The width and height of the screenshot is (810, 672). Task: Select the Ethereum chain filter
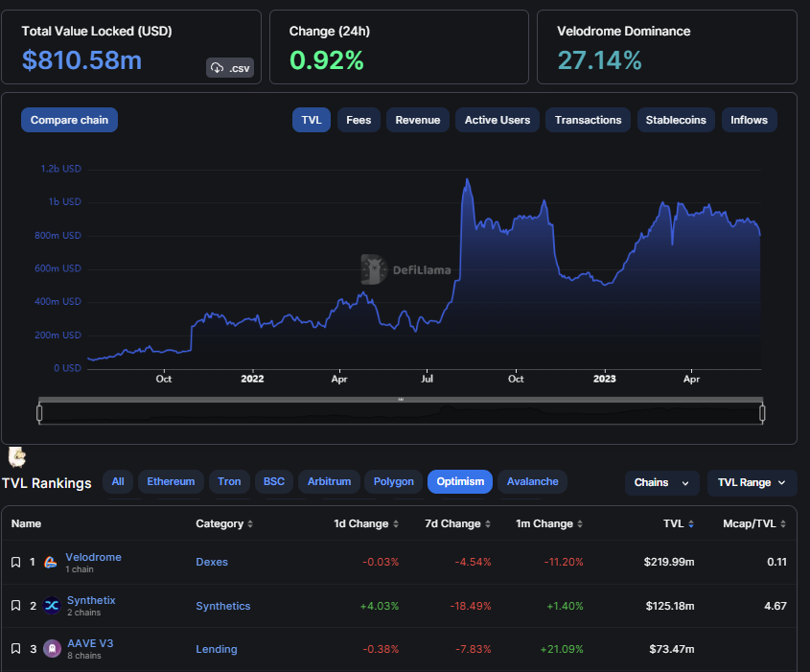[171, 481]
